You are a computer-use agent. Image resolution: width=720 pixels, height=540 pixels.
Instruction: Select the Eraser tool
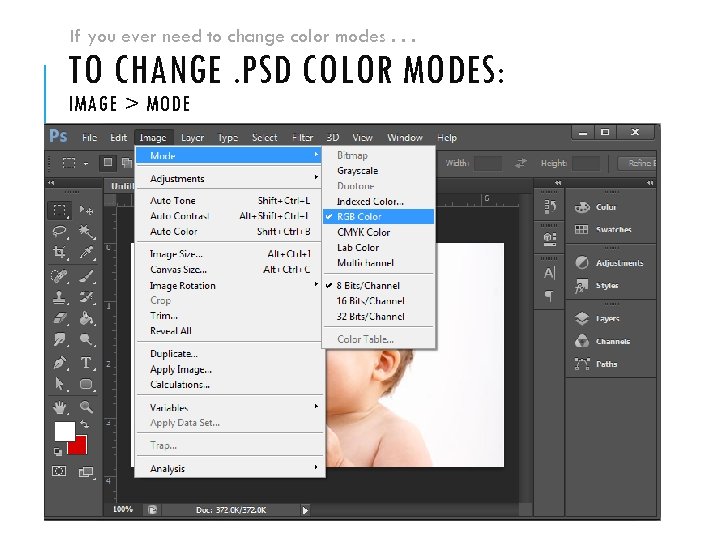pos(60,318)
